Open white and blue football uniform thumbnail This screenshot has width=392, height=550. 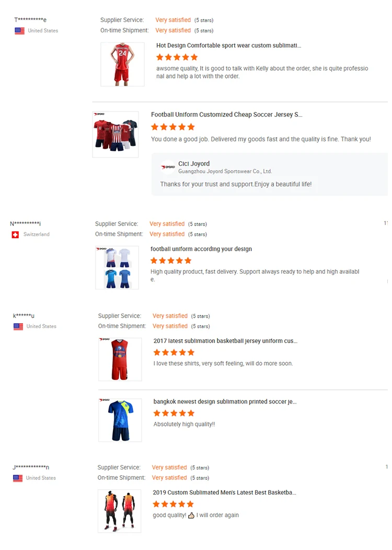[x=117, y=267]
